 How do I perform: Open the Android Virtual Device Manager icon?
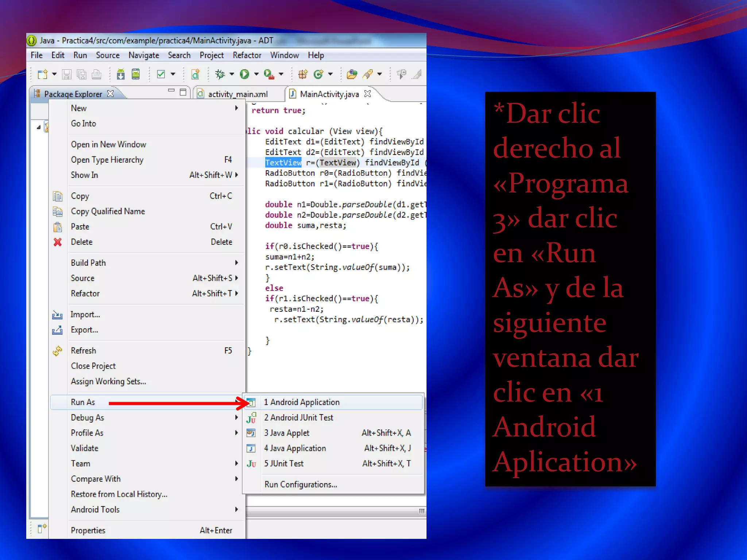136,74
